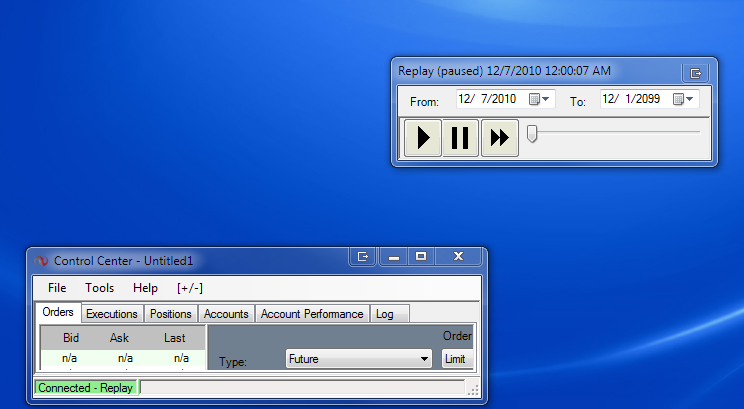This screenshot has width=744, height=409.
Task: Expand the Type dropdown showing Future
Action: [359, 359]
